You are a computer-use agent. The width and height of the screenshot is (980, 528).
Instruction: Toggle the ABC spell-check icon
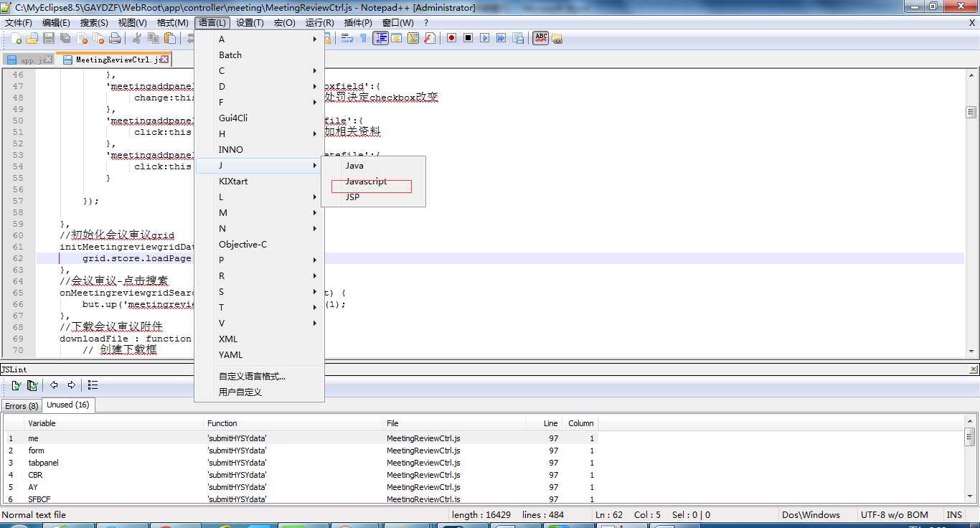click(x=541, y=38)
